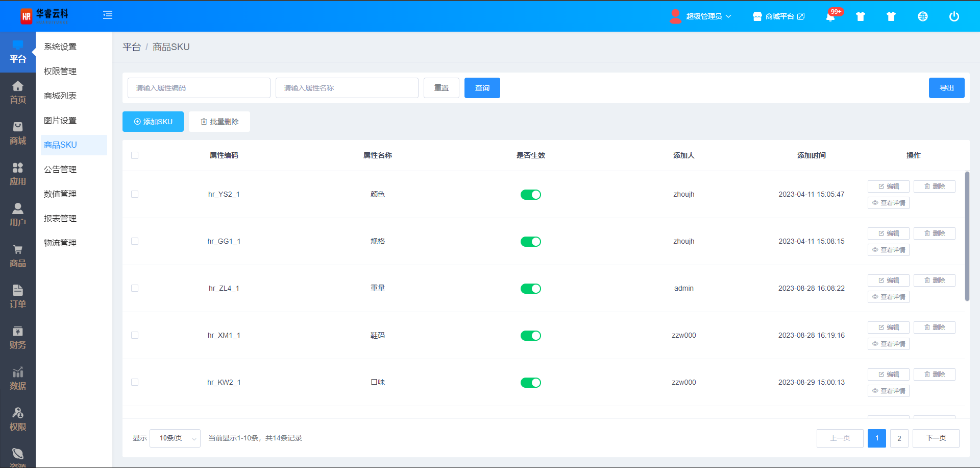Open notifications bell with 99+ badge

(830, 16)
